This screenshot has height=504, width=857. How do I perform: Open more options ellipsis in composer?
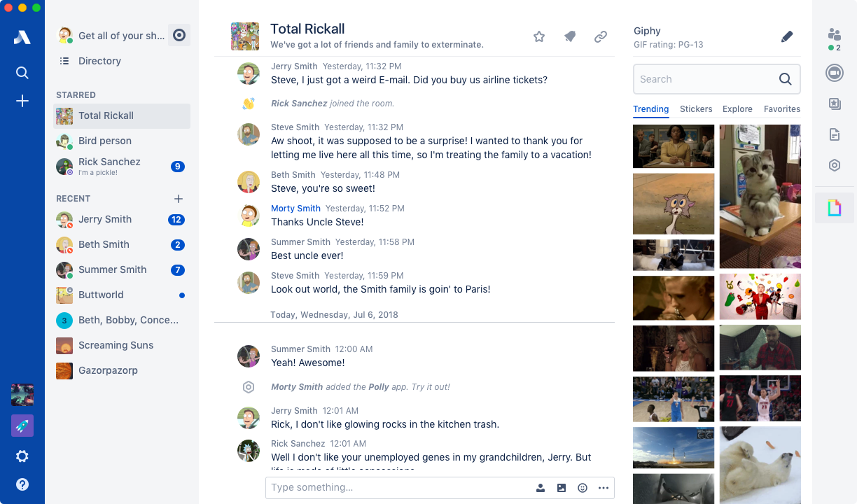tap(604, 488)
